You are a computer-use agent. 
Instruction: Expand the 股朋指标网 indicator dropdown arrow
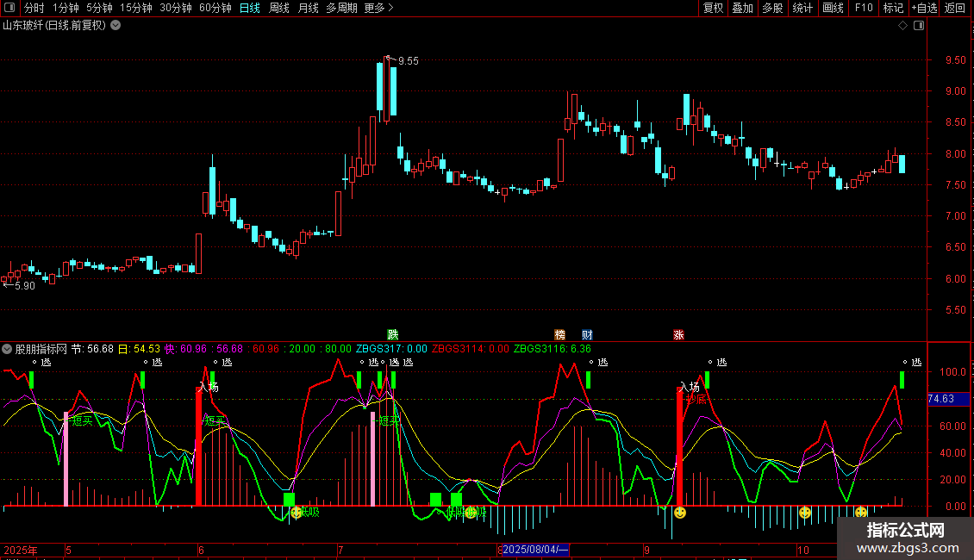(8, 350)
